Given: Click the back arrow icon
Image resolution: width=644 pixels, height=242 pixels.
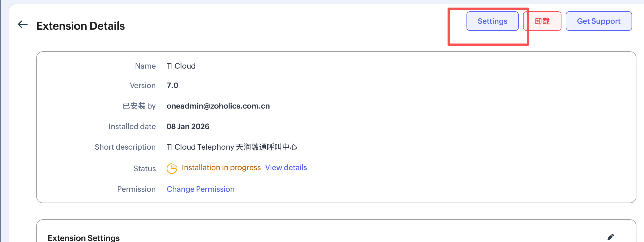Looking at the screenshot, I should click(x=23, y=25).
